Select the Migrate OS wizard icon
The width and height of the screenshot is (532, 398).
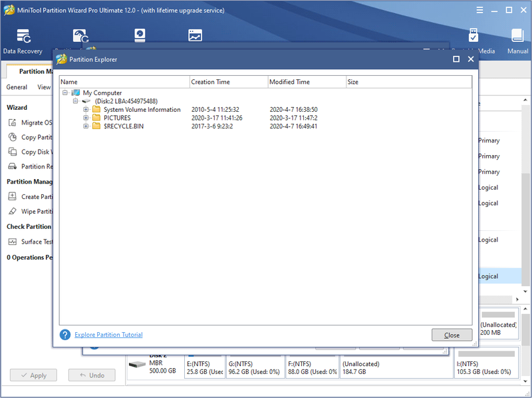[12, 122]
